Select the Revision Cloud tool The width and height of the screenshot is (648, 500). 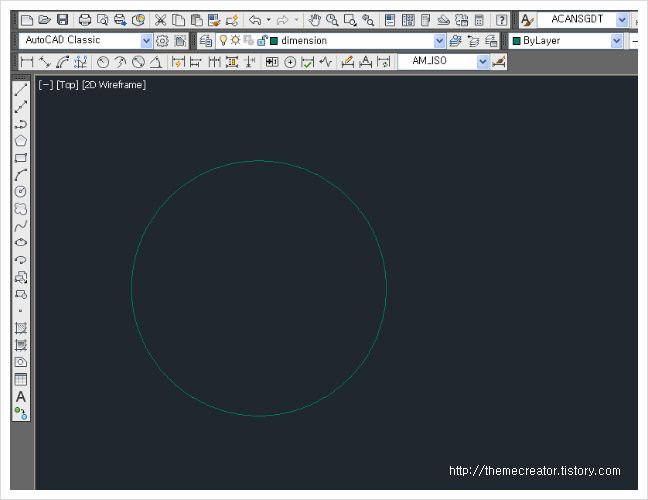click(21, 209)
